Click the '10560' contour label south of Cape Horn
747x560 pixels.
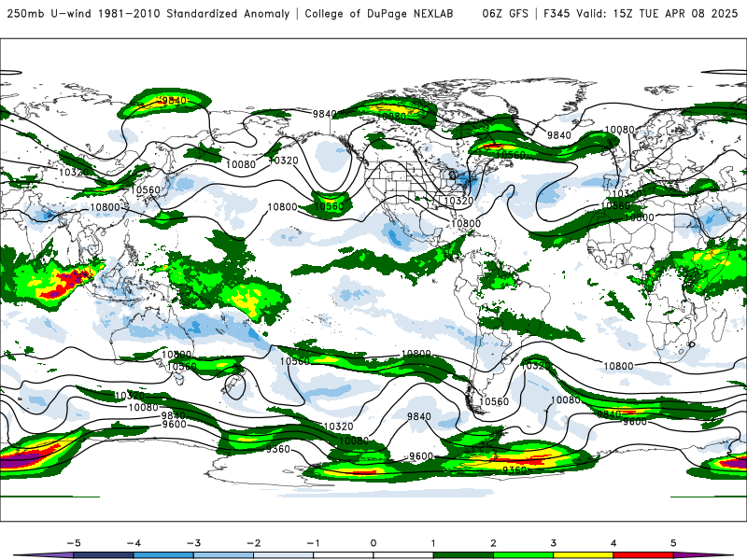point(494,401)
